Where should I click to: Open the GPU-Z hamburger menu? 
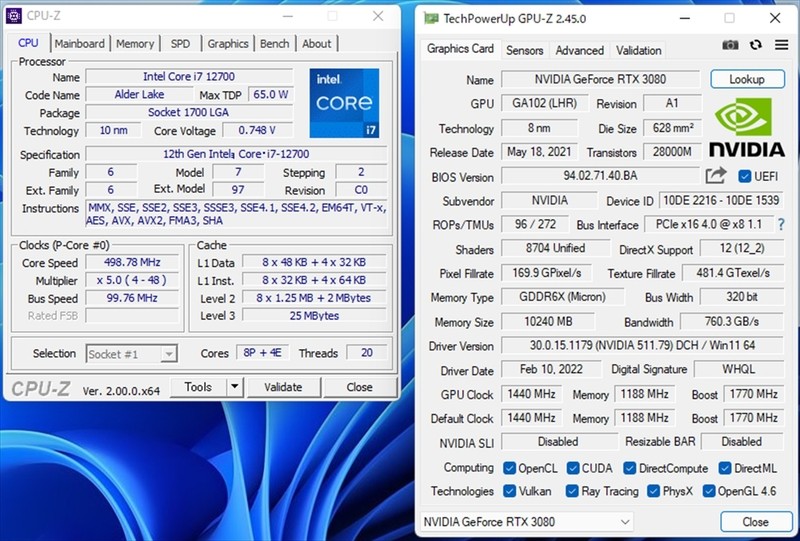tap(782, 45)
